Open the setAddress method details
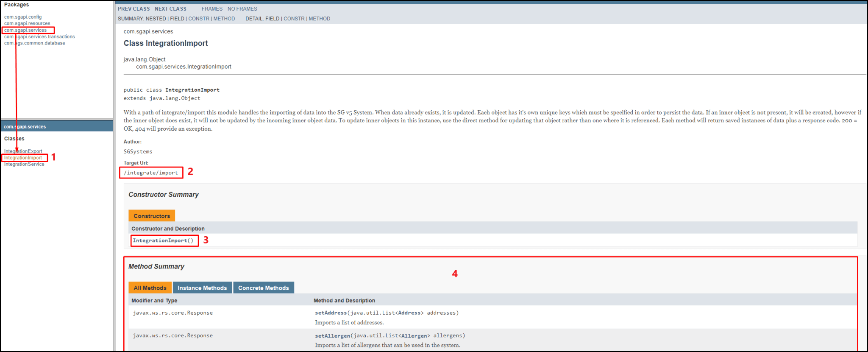This screenshot has height=352, width=868. point(331,313)
